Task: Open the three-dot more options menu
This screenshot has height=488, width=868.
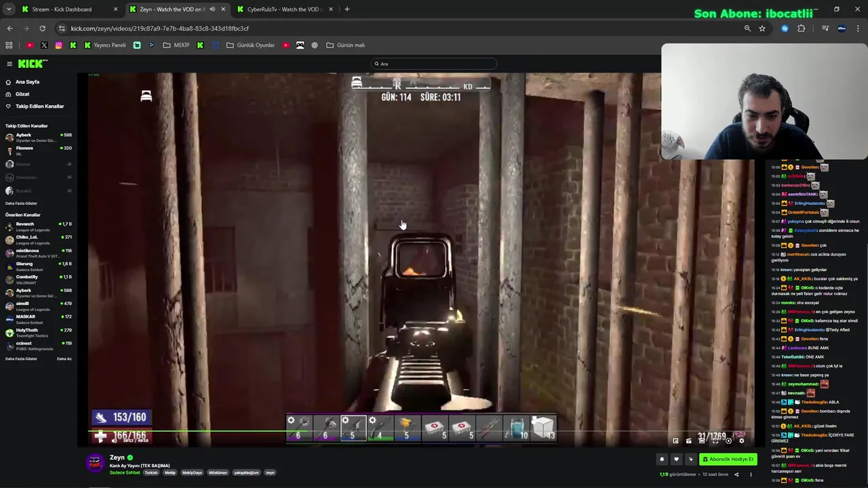Action: click(x=751, y=474)
